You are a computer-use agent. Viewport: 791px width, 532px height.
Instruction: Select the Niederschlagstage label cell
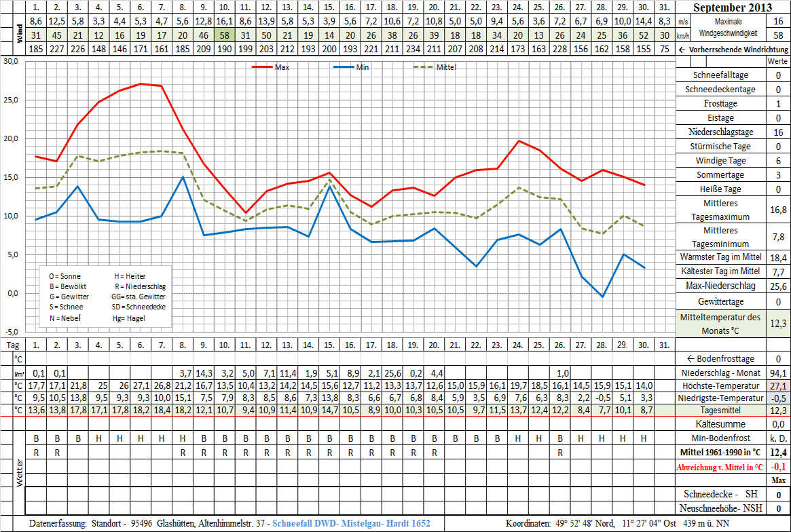[x=720, y=132]
